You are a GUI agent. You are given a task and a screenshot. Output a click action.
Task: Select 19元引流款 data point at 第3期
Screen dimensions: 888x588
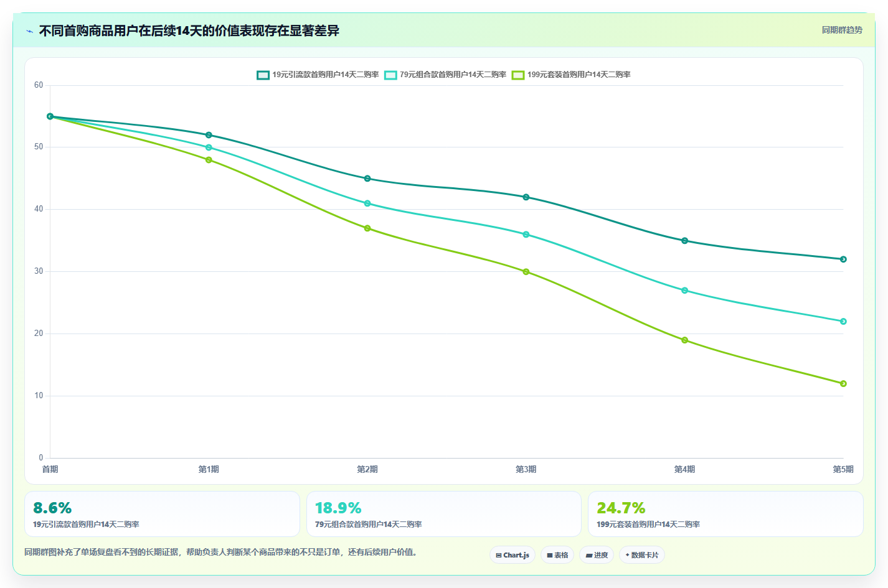pos(526,197)
